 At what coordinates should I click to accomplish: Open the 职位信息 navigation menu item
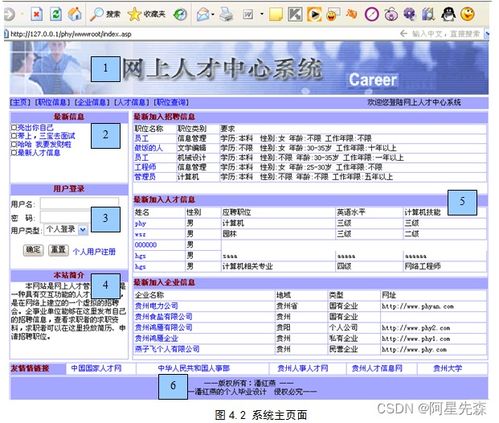click(x=52, y=102)
